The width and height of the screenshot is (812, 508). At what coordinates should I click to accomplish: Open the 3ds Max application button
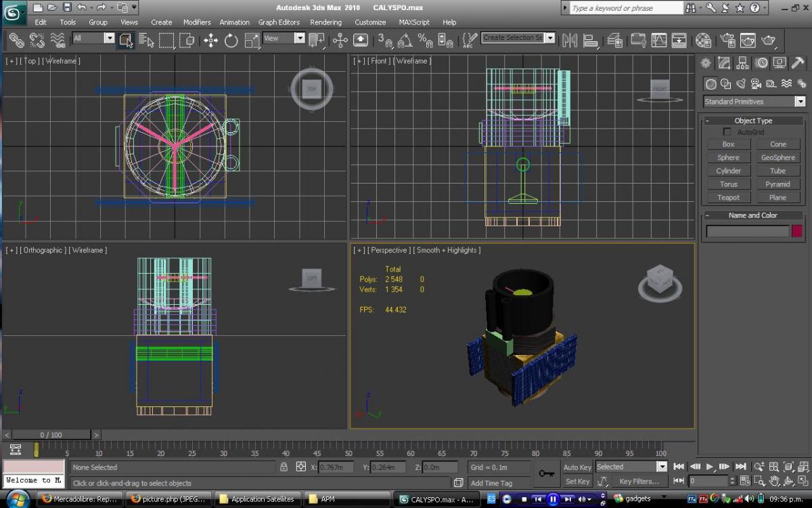click(x=15, y=12)
